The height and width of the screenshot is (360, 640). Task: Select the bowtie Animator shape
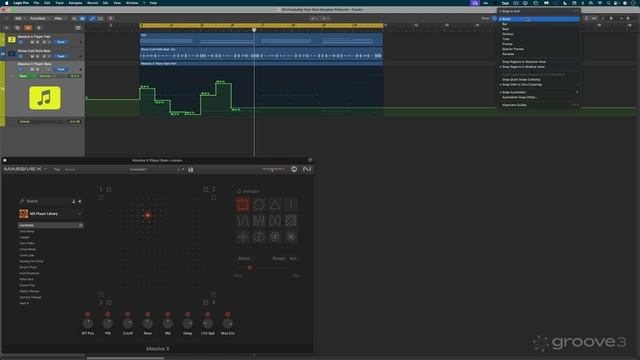tap(275, 221)
